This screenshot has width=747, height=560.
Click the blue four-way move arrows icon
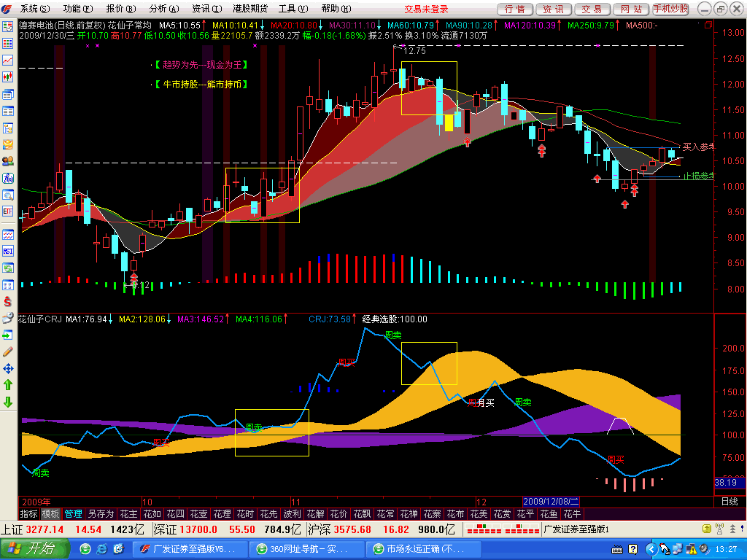click(7, 368)
